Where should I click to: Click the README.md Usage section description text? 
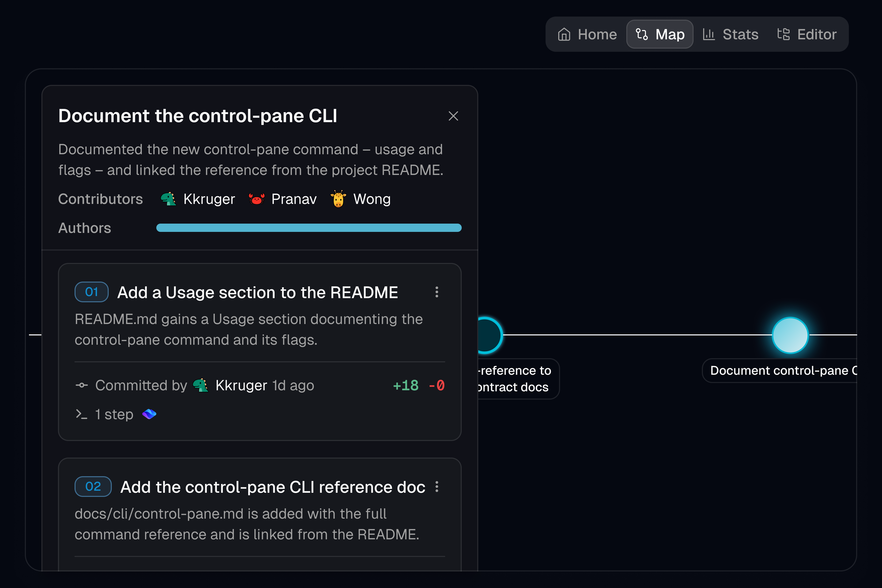(249, 329)
